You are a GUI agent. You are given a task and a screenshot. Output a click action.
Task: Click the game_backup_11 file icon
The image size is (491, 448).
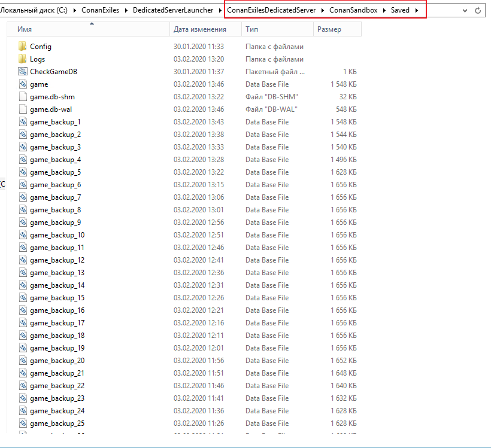(x=23, y=248)
